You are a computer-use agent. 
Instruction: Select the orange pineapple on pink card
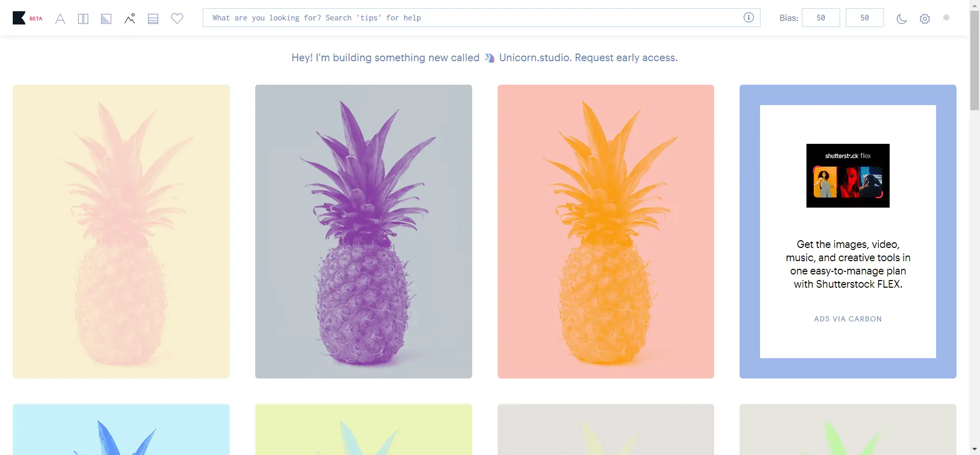[606, 232]
